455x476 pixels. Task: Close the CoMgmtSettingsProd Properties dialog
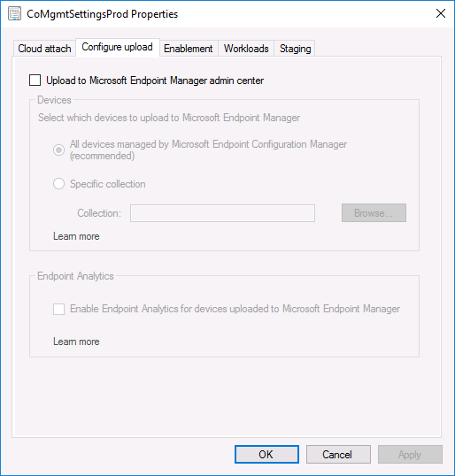[441, 13]
